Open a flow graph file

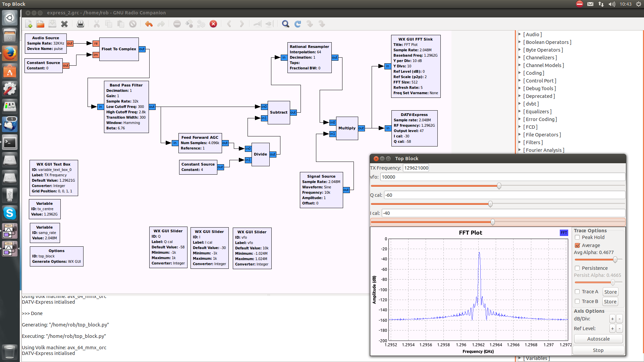point(40,24)
